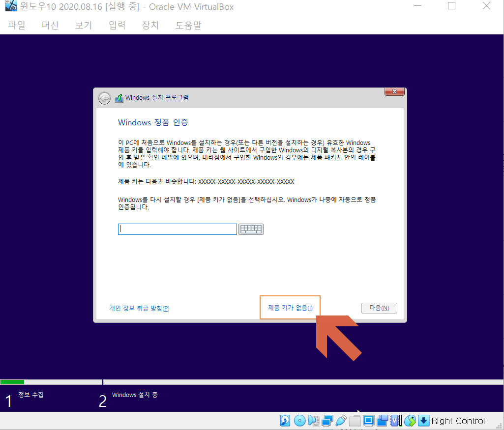Screen dimensions: 504x430
Task: Open the on-screen keyboard icon
Action: pos(251,229)
